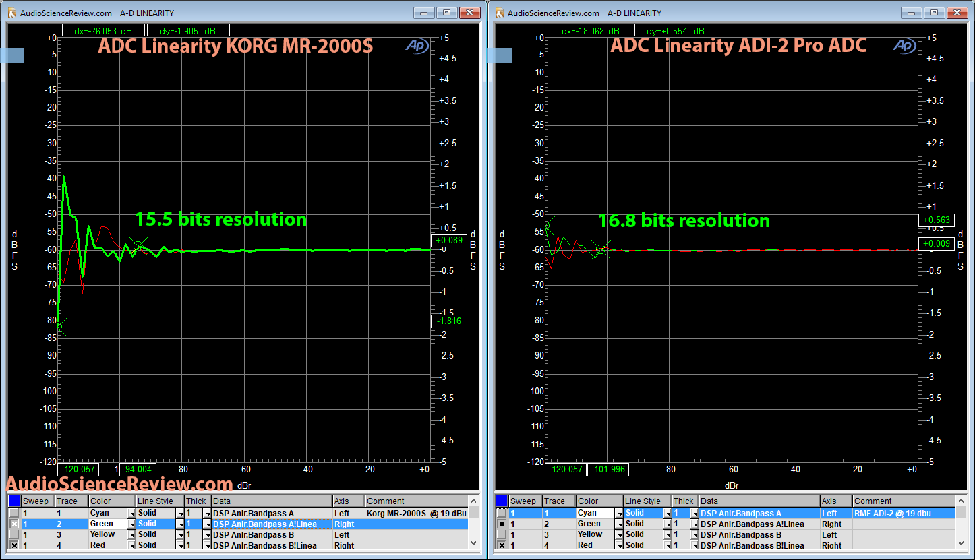Click the cursor marker at -94 dBr on the KORG graph
Viewport: 975px width, 560px height.
(x=139, y=246)
